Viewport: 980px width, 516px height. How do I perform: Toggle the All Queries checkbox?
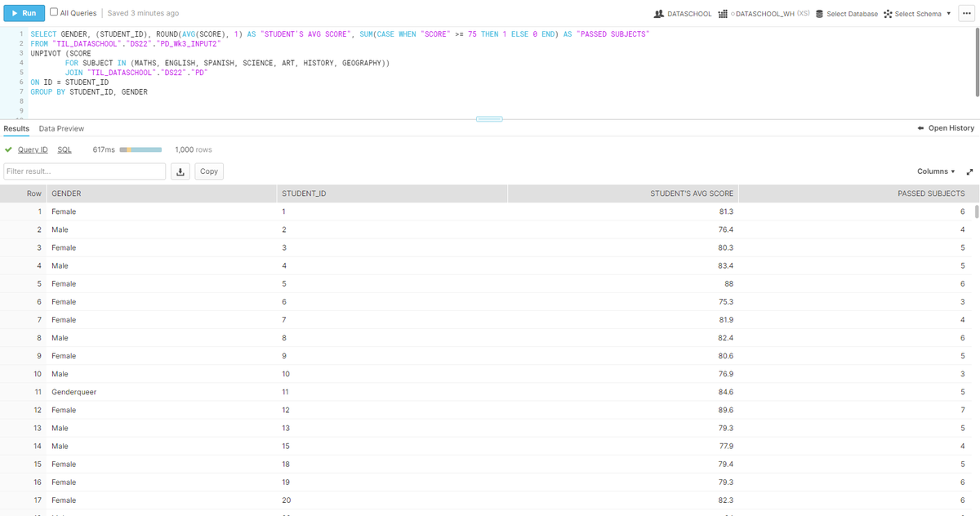(53, 12)
